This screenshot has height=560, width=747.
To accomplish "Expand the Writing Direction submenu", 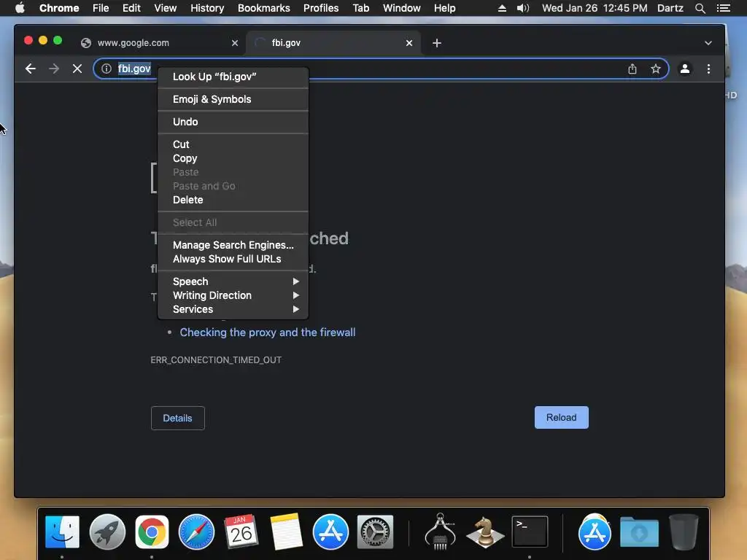I will (233, 295).
